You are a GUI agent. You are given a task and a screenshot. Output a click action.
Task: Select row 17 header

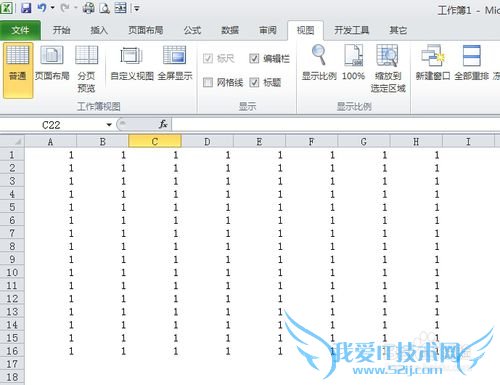[12, 364]
